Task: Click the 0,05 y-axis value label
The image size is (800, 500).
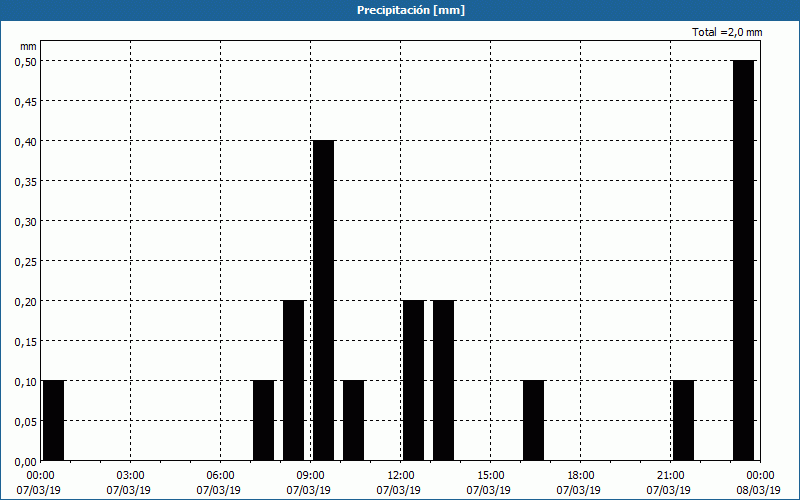Action: 26,421
